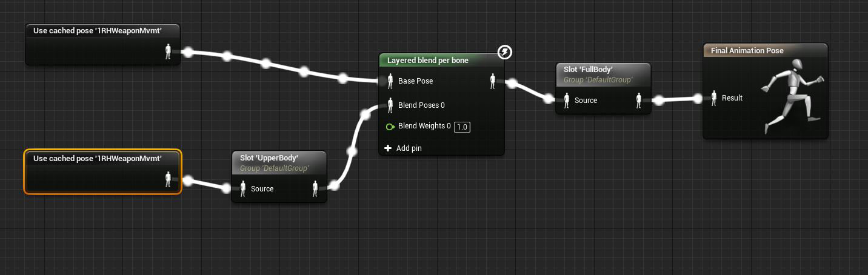Click the fast-path lightning bolt icon
Viewport: 868px width, 275px height.
(505, 53)
